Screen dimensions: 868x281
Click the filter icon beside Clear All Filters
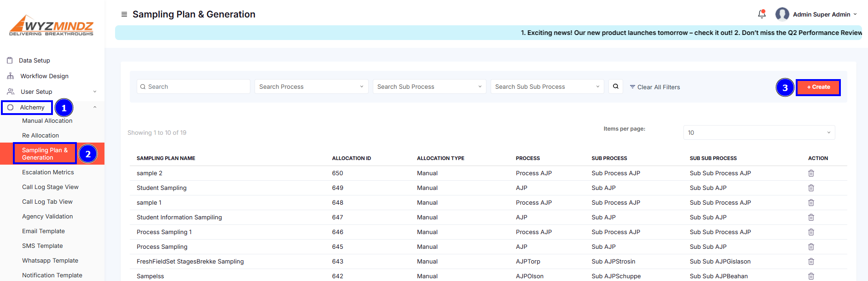pos(632,87)
